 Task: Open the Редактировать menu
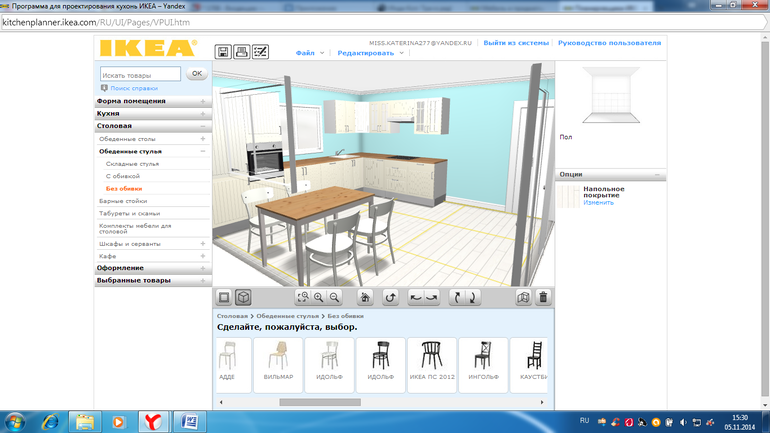[367, 53]
